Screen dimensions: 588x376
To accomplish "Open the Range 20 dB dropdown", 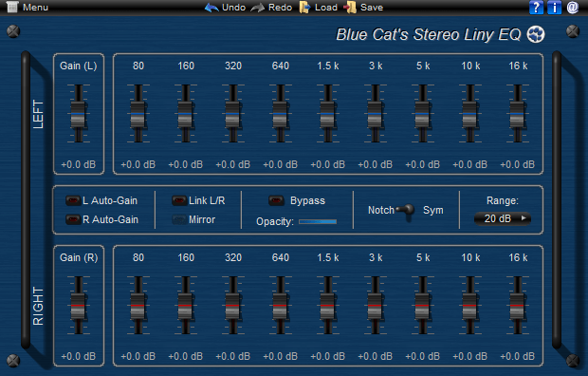I will click(503, 218).
